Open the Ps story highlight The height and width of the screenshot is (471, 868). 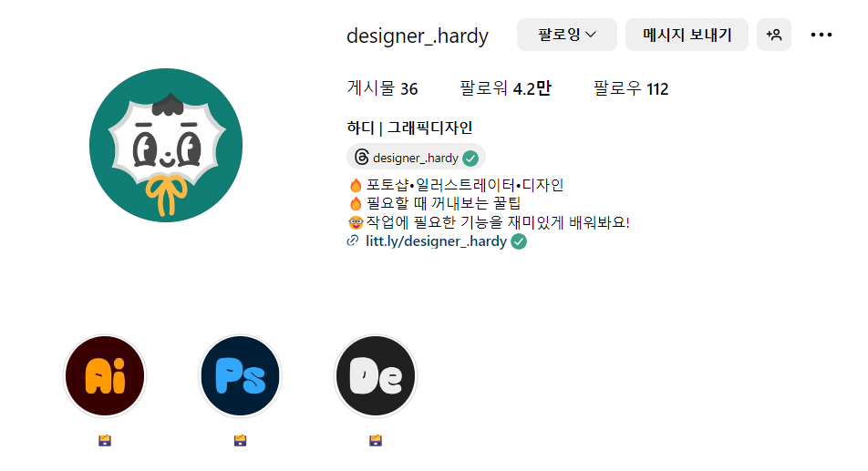click(x=241, y=376)
